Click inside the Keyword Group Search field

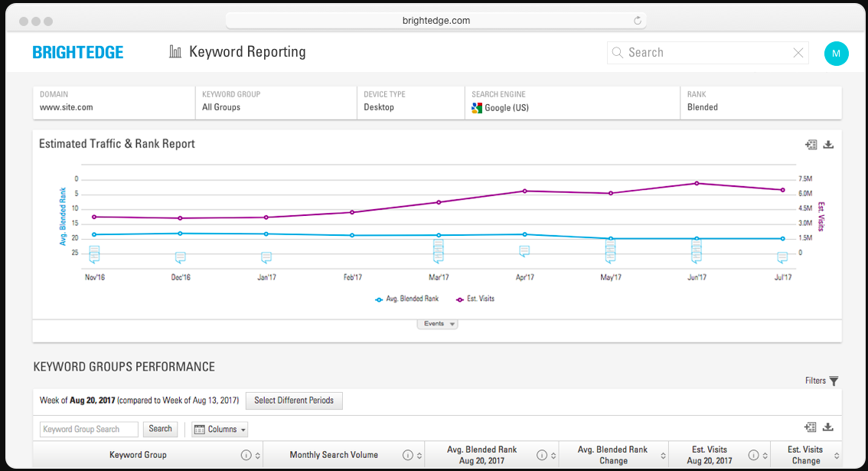pyautogui.click(x=89, y=429)
